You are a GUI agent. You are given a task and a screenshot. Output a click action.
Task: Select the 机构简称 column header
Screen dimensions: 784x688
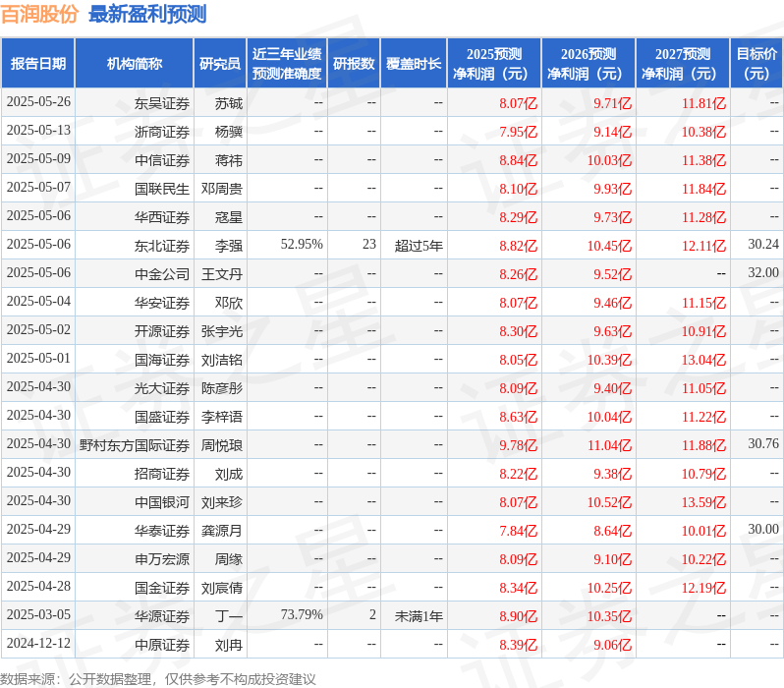(x=134, y=64)
